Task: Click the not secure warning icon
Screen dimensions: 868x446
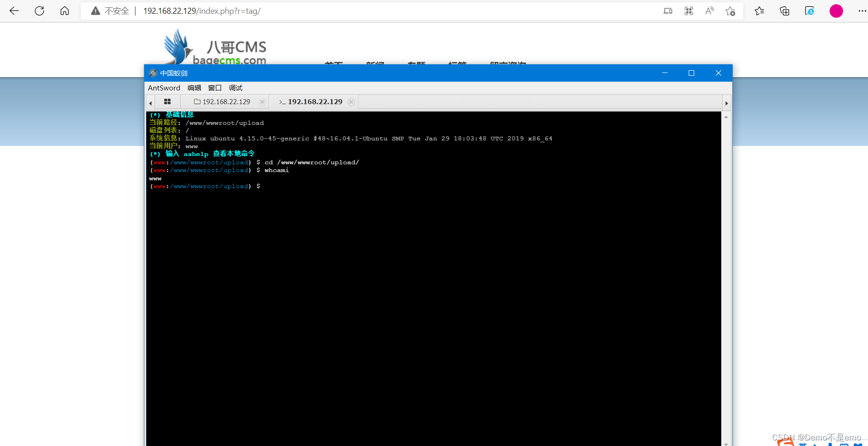Action: pyautogui.click(x=95, y=11)
